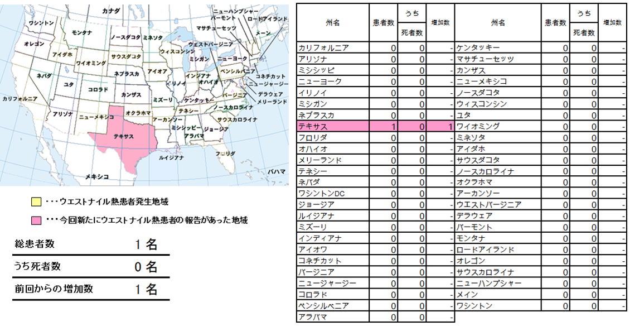Select the ワシントンDC cell in the table
The width and height of the screenshot is (644, 326).
coord(333,194)
